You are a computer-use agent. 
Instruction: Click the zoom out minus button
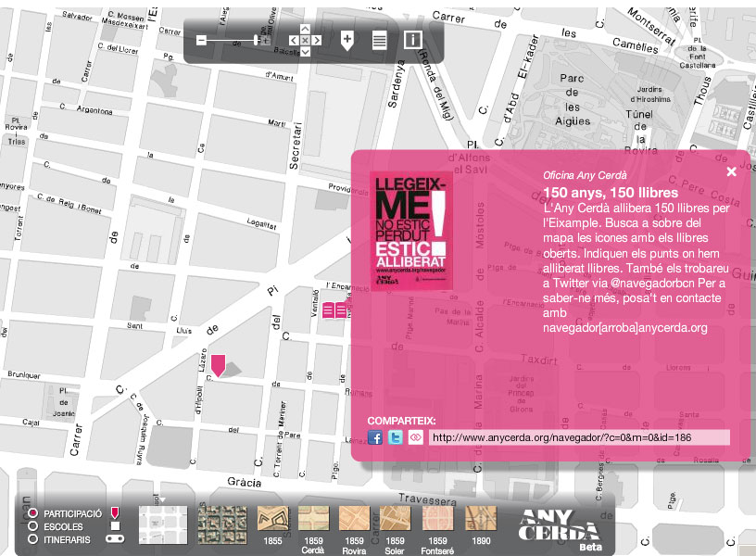(202, 41)
